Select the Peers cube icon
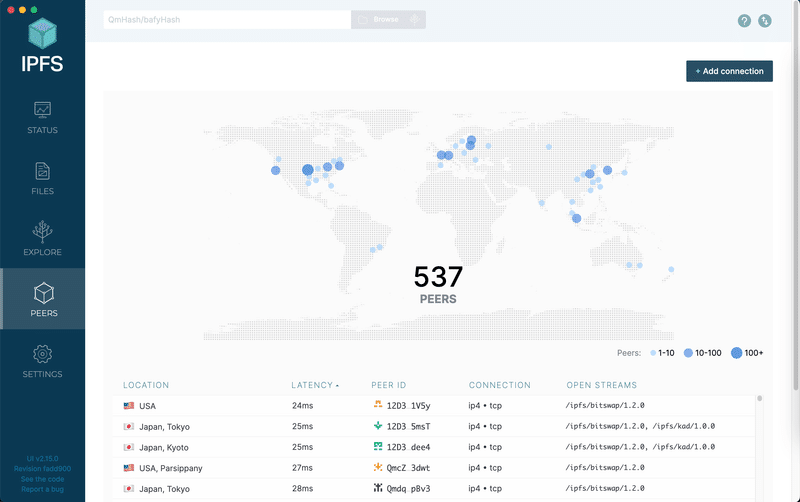The width and height of the screenshot is (800, 502). point(44,293)
